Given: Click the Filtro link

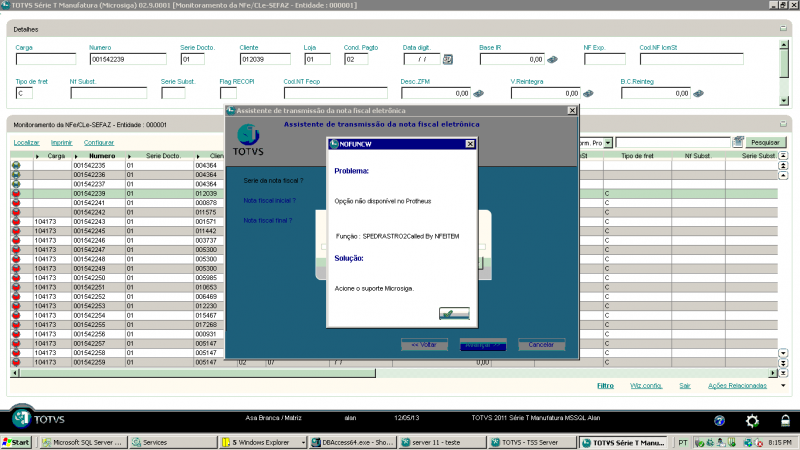Looking at the screenshot, I should [606, 386].
